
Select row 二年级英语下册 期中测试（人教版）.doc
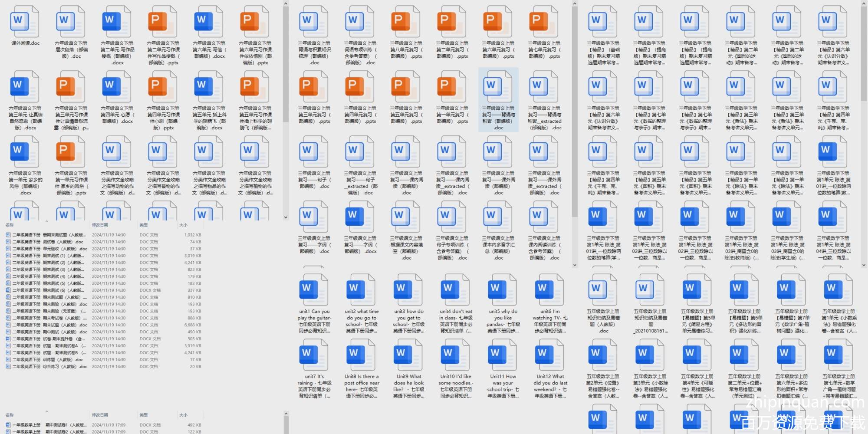pyautogui.click(x=103, y=332)
